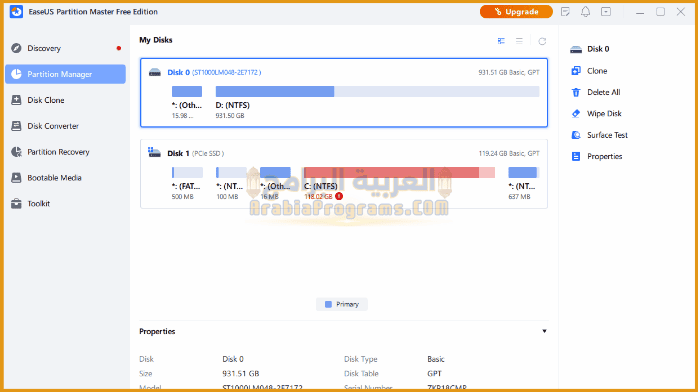Open disk Properties action

tap(604, 156)
